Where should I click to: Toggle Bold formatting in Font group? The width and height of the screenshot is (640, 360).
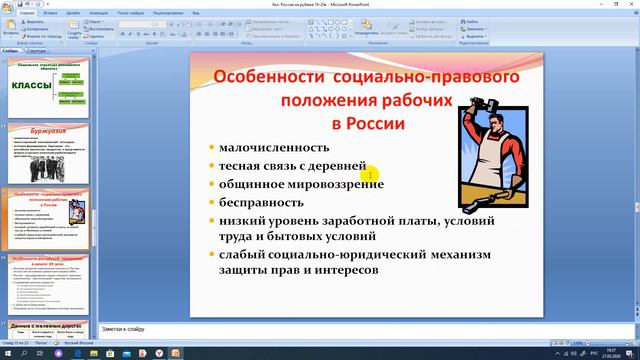[122, 34]
